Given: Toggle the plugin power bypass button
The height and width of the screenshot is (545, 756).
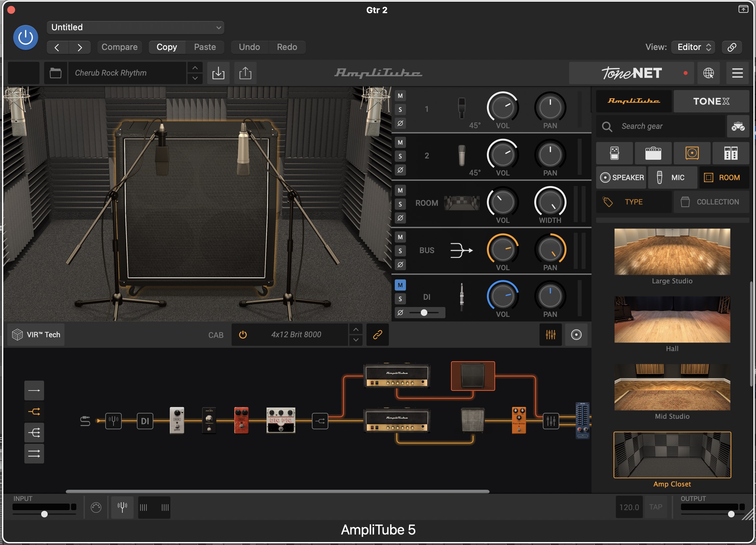Looking at the screenshot, I should [x=26, y=37].
